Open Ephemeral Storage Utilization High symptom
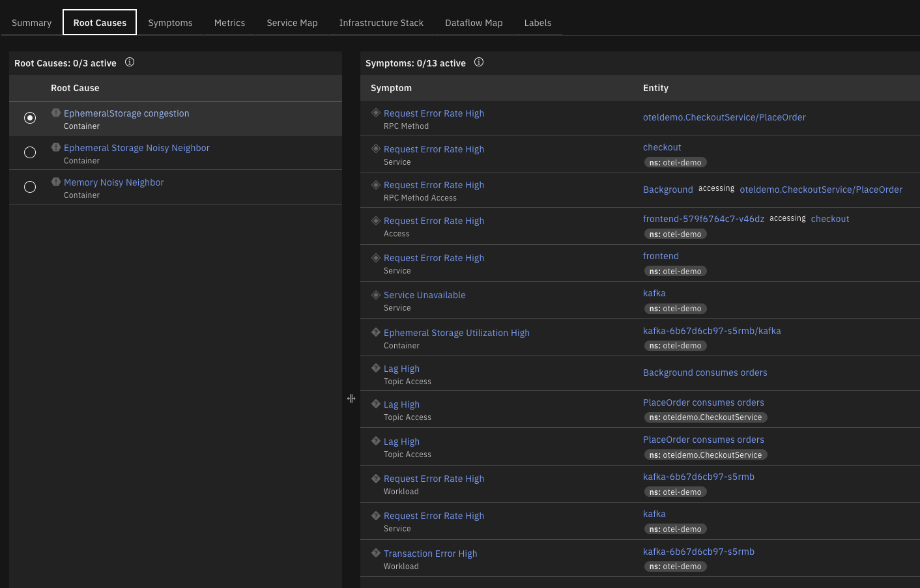 point(457,333)
